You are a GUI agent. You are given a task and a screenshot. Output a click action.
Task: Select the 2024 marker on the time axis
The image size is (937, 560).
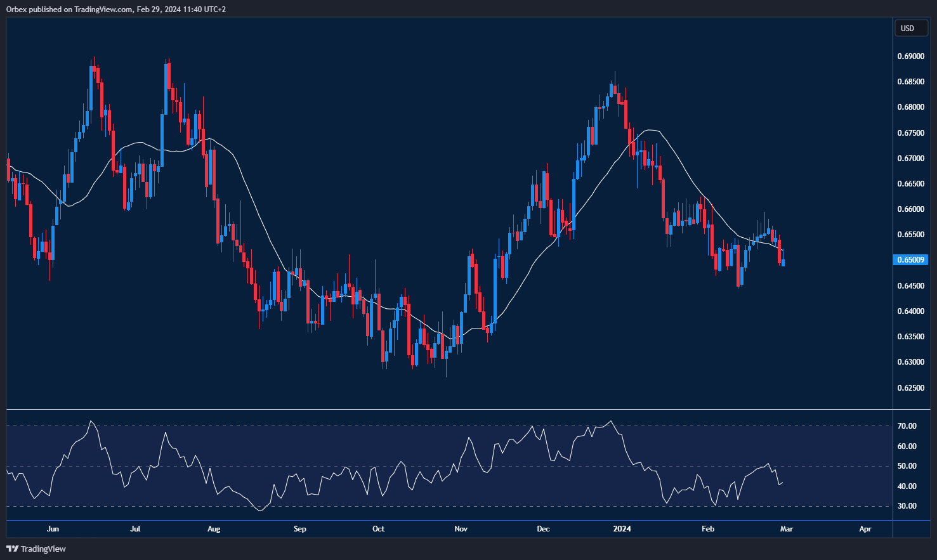pyautogui.click(x=622, y=529)
